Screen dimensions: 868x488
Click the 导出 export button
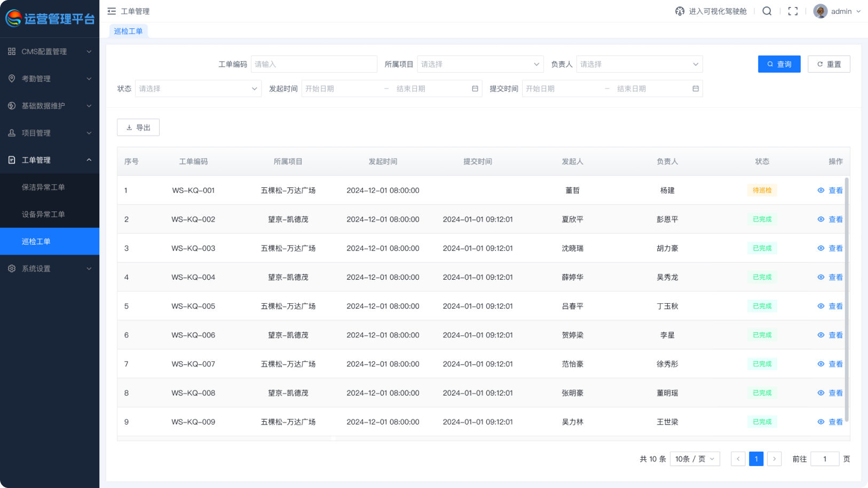click(x=138, y=128)
